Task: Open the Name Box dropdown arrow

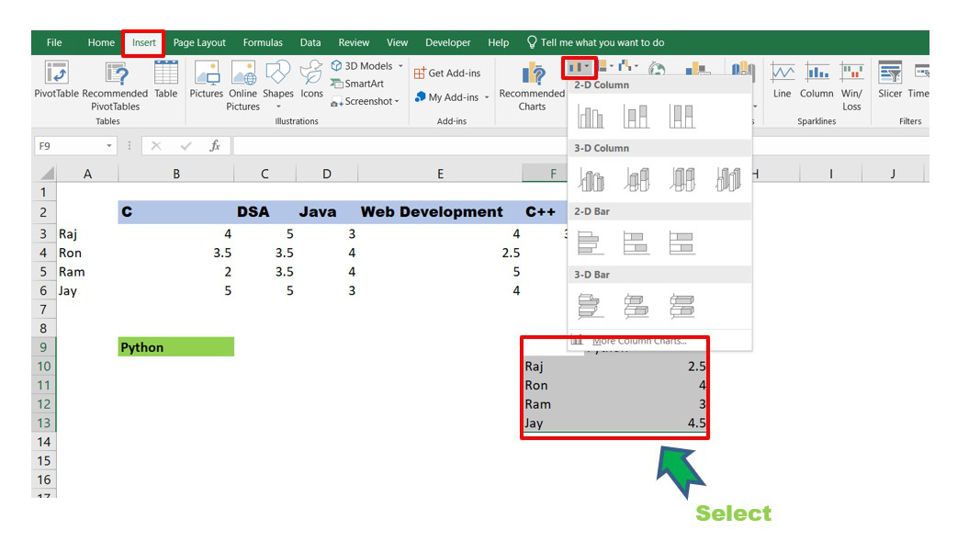Action: click(x=109, y=146)
